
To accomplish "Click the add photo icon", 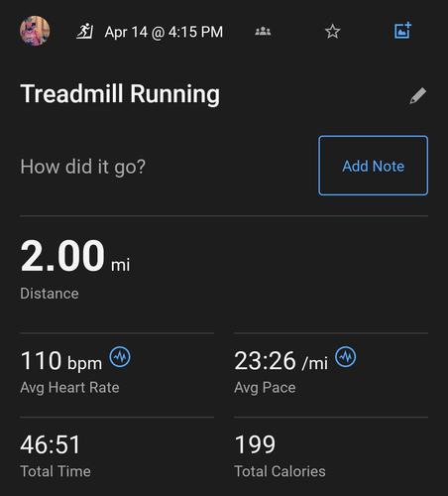I will (403, 31).
